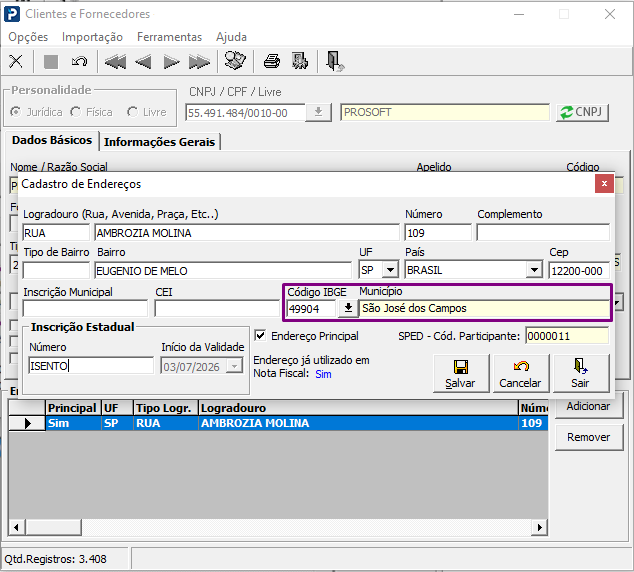634x572 pixels.
Task: Select the Livre personality radio button
Action: pos(132,112)
